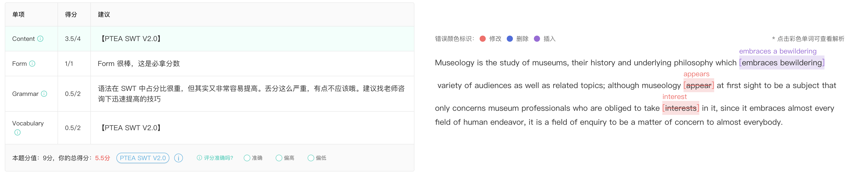The image size is (868, 175).
Task: Click the info icon next to Content
Action: pyautogui.click(x=40, y=39)
